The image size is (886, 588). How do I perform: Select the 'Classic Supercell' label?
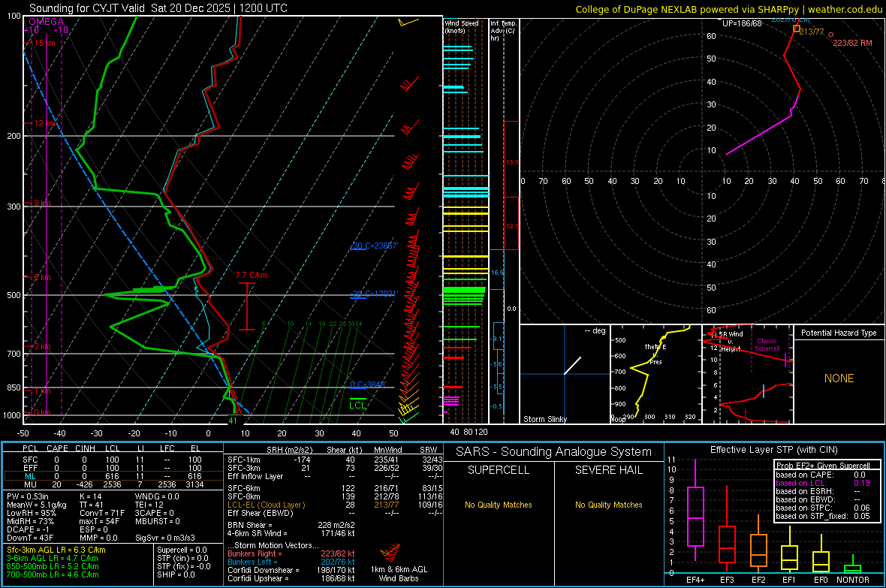click(x=767, y=345)
